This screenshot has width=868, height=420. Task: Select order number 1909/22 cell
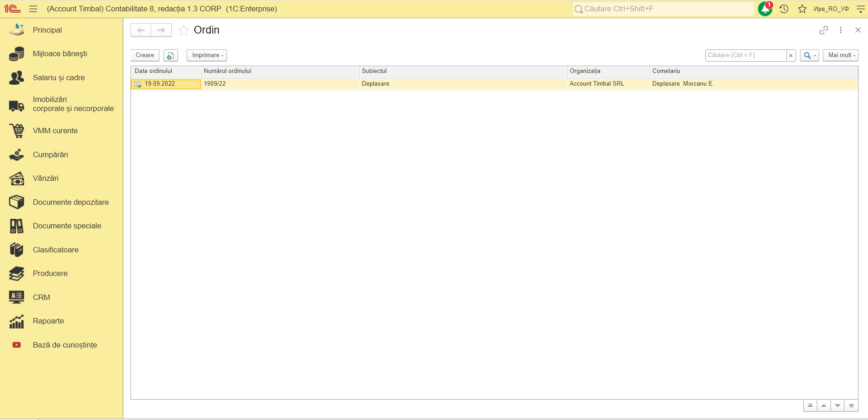pyautogui.click(x=280, y=84)
